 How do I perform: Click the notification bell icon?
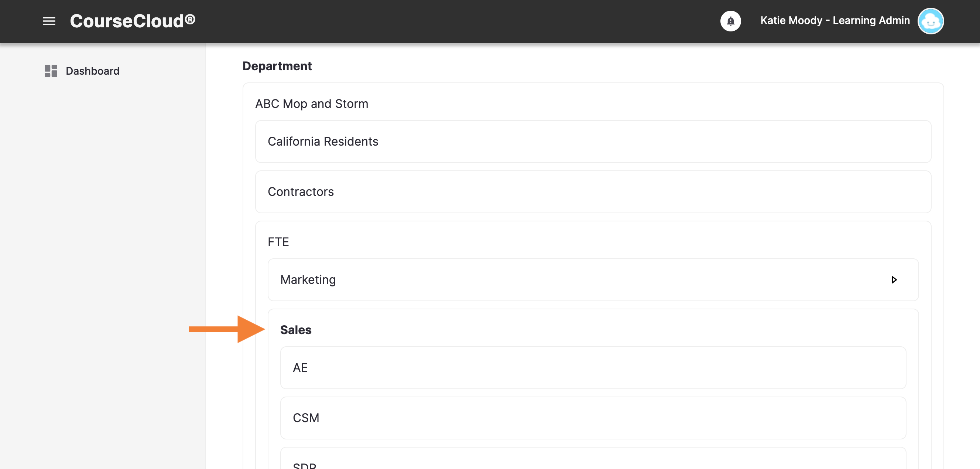coord(730,21)
